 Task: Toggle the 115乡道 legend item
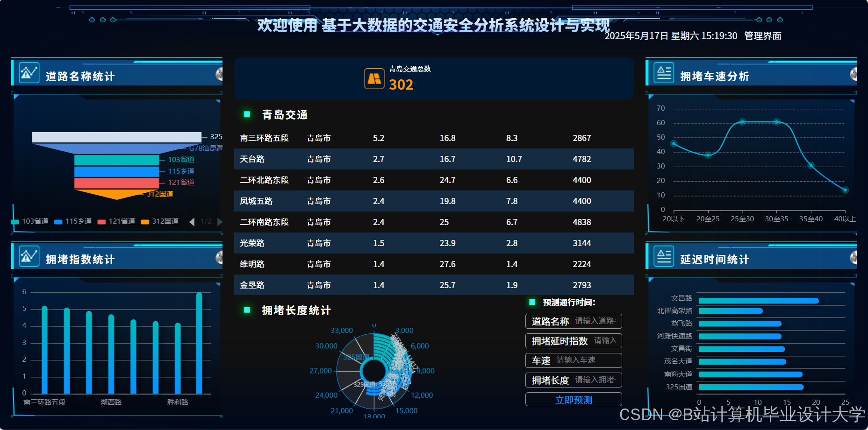tap(73, 221)
